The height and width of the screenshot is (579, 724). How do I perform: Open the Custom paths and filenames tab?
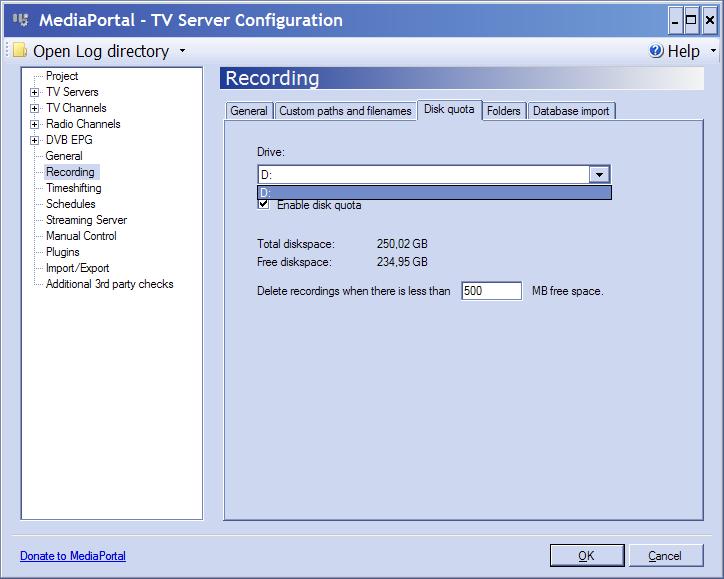point(345,111)
